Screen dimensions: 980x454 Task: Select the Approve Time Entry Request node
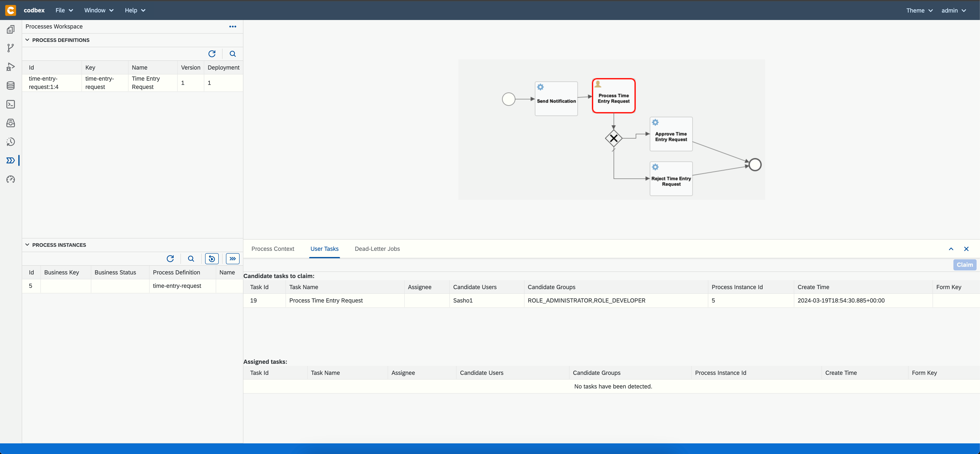671,134
